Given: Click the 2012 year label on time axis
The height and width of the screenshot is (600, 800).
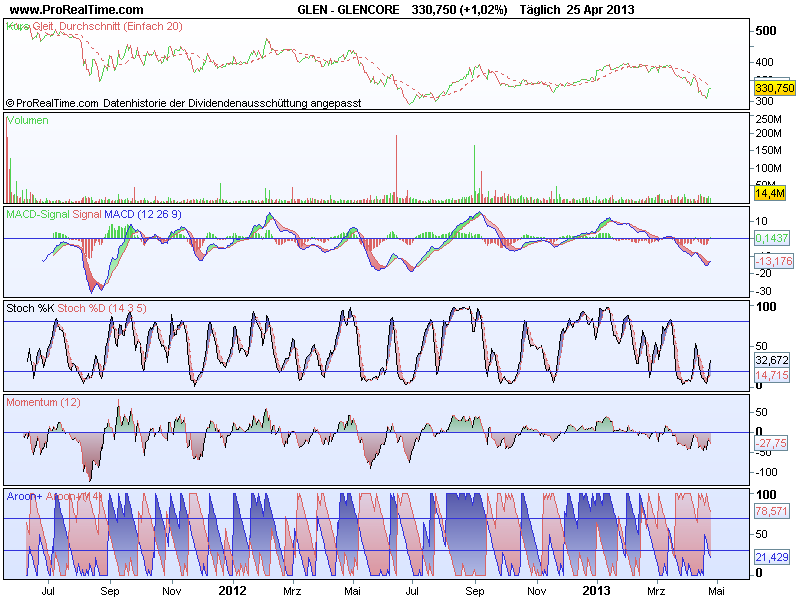Looking at the screenshot, I should (233, 591).
